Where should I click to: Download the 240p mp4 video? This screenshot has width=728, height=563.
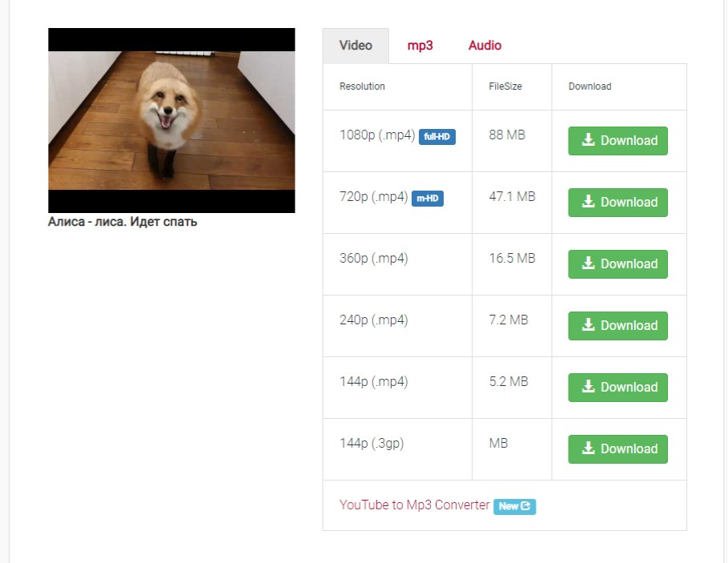pyautogui.click(x=618, y=326)
